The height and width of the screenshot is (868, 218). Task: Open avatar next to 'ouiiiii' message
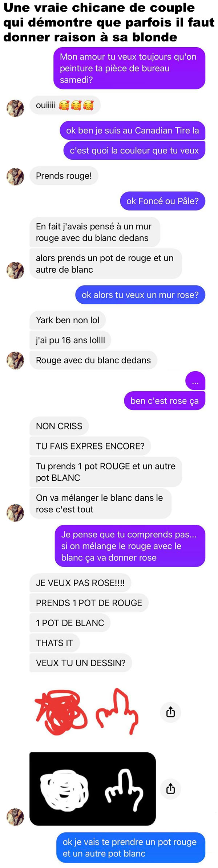click(15, 108)
